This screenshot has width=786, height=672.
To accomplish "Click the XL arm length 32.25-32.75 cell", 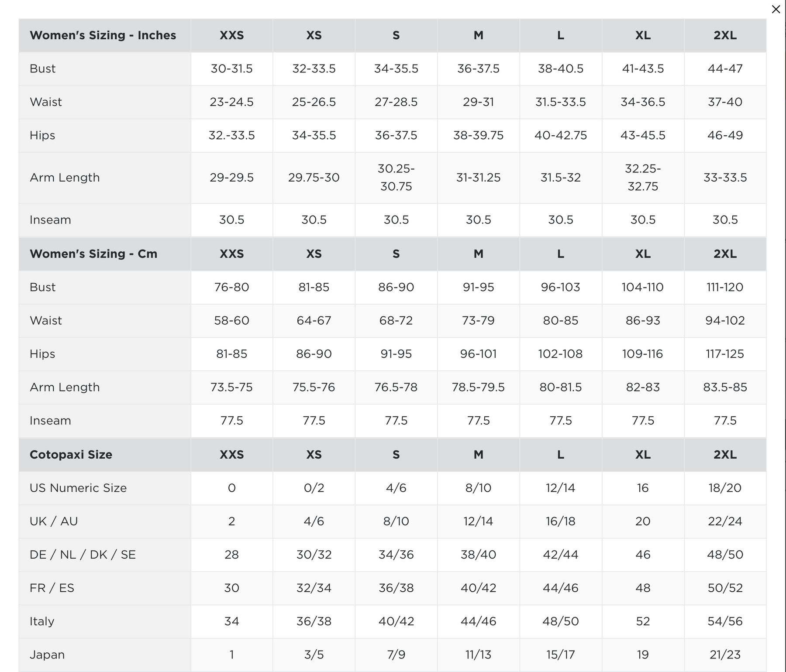I will pos(643,178).
